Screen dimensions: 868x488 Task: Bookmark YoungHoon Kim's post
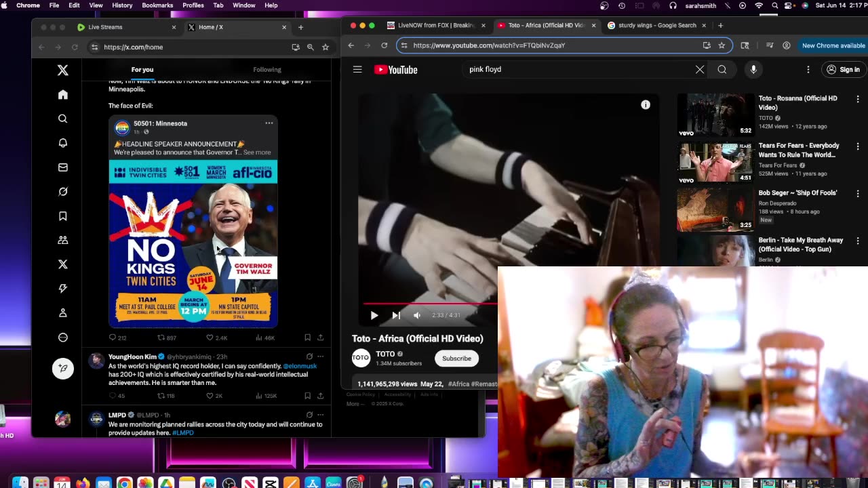[307, 396]
